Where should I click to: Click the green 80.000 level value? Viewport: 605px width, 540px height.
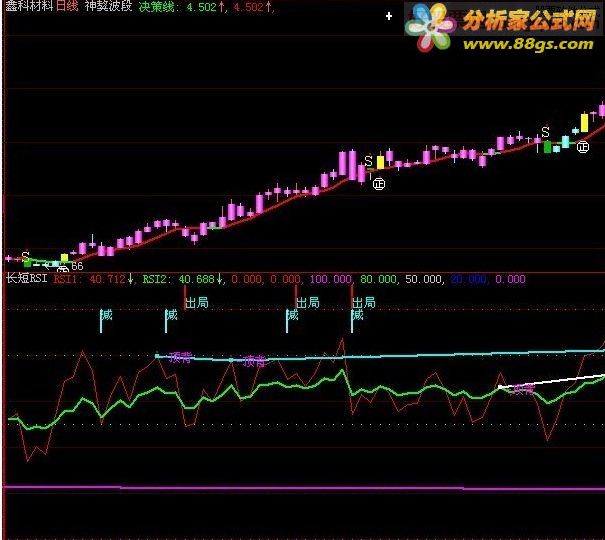point(378,279)
